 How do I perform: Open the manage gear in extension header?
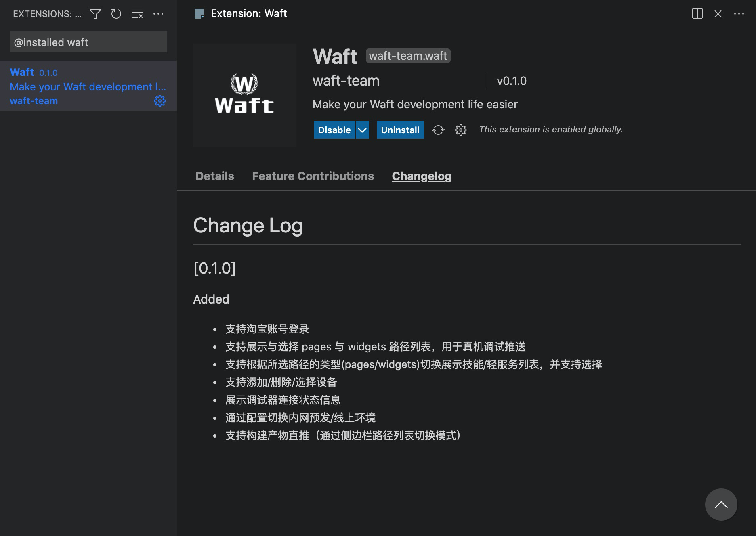461,130
